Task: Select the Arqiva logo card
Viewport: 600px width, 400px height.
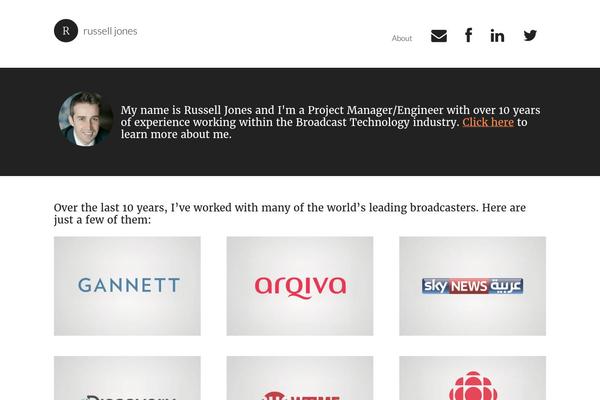Action: [300, 286]
